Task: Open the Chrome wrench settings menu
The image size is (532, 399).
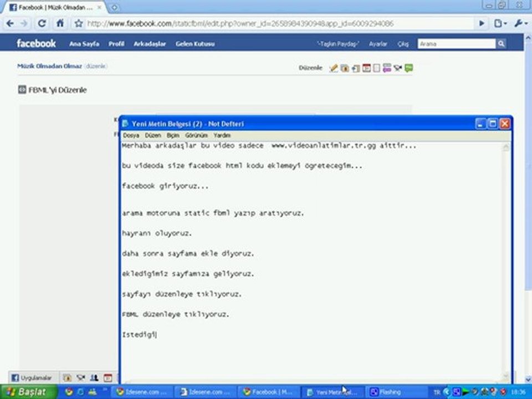Action: point(521,23)
